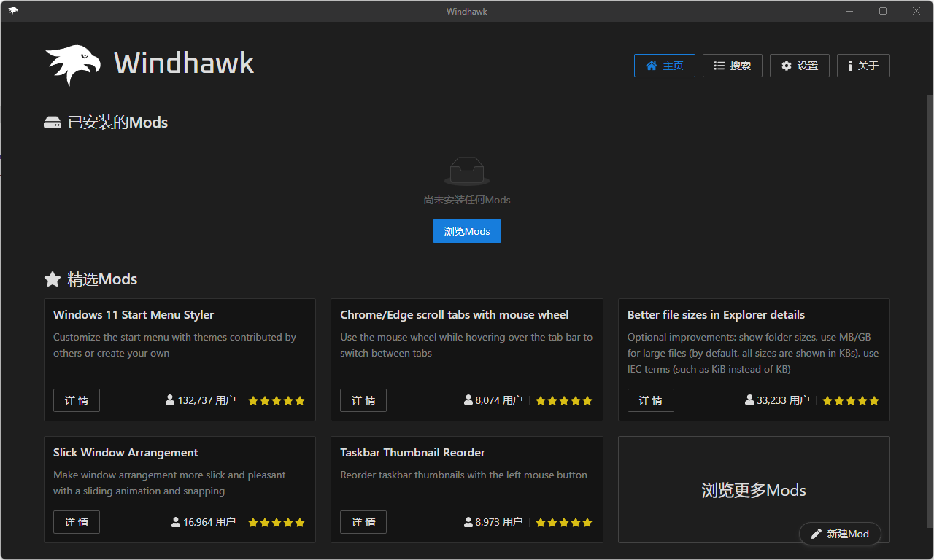Screen dimensions: 934x560
Task: Click user icon next to 132,737 用户
Action: tap(170, 400)
